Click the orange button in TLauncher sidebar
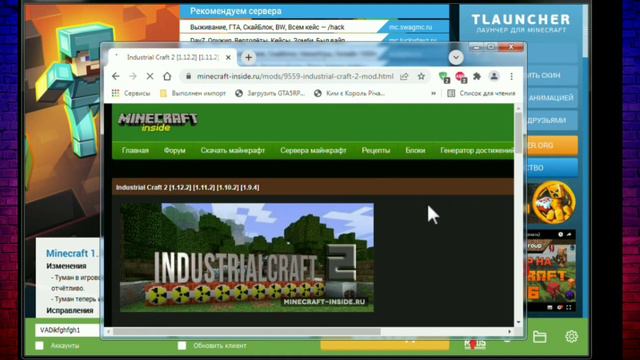The image size is (640, 360). [x=553, y=145]
